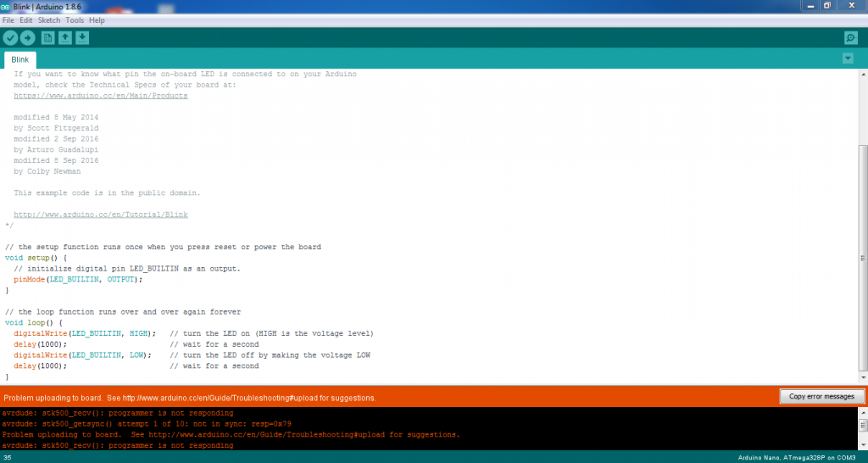Create a new sketch with New icon
The image size is (868, 463).
pos(48,37)
